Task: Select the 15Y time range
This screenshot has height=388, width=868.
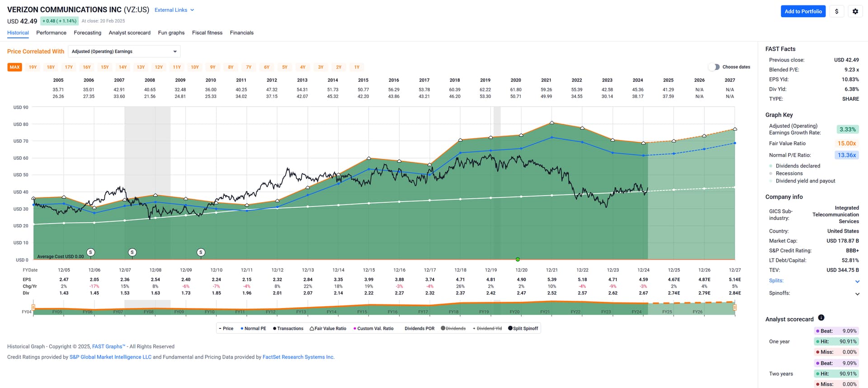Action: [105, 67]
